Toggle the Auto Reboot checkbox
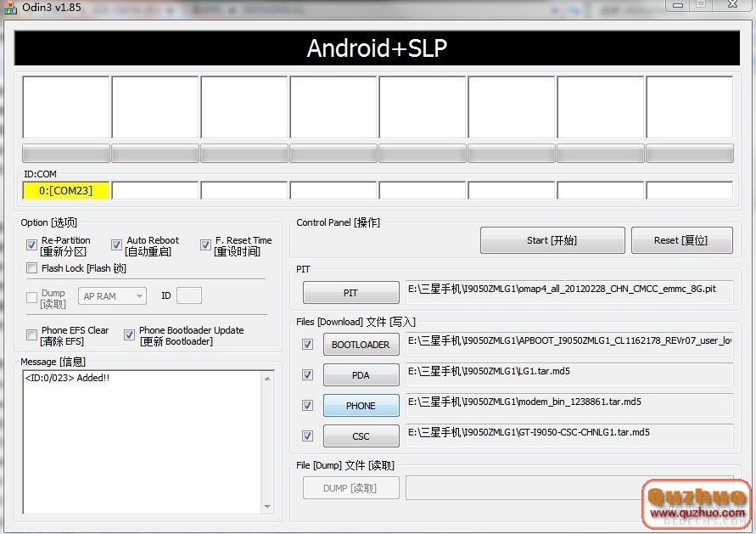 tap(116, 245)
